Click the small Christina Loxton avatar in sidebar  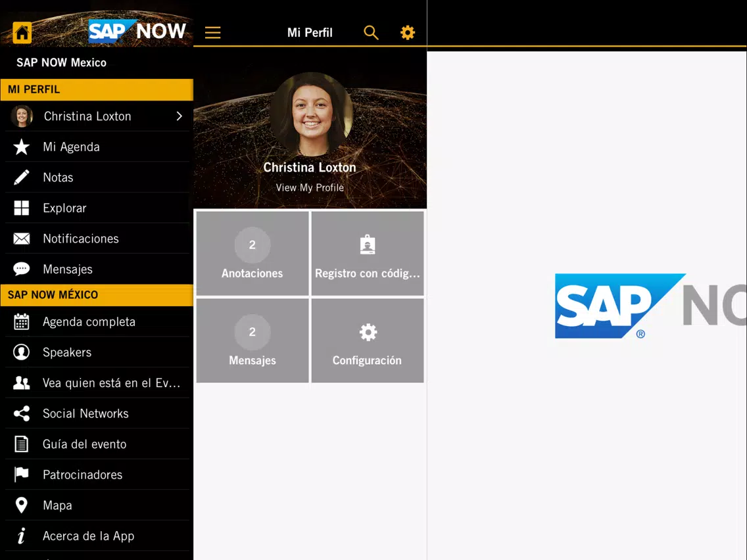click(22, 116)
